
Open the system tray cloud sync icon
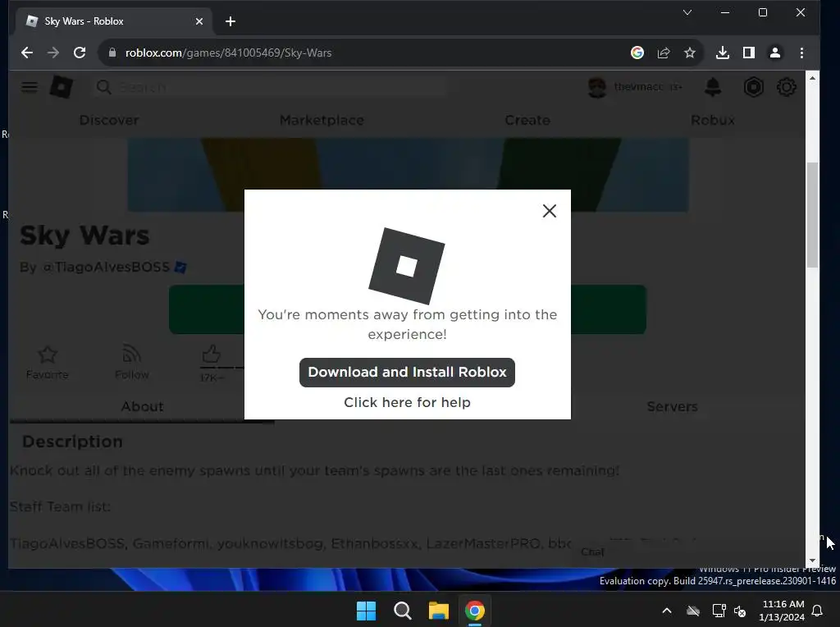click(693, 611)
